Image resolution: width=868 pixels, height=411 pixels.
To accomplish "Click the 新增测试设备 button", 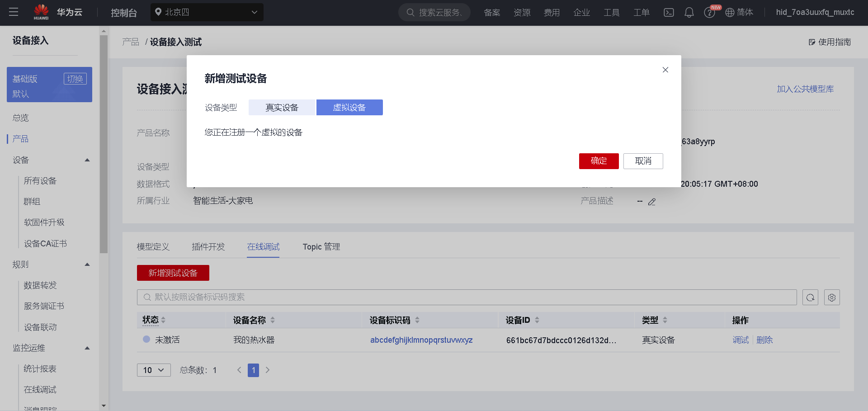I will coord(173,273).
